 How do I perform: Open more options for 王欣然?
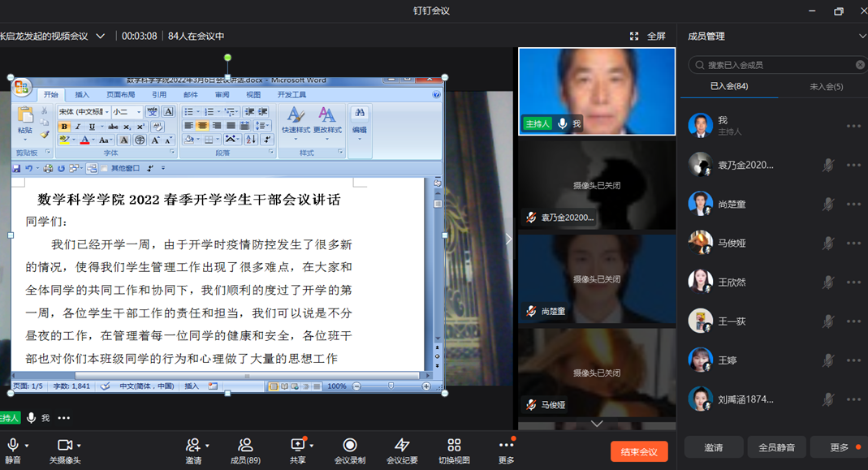point(853,282)
